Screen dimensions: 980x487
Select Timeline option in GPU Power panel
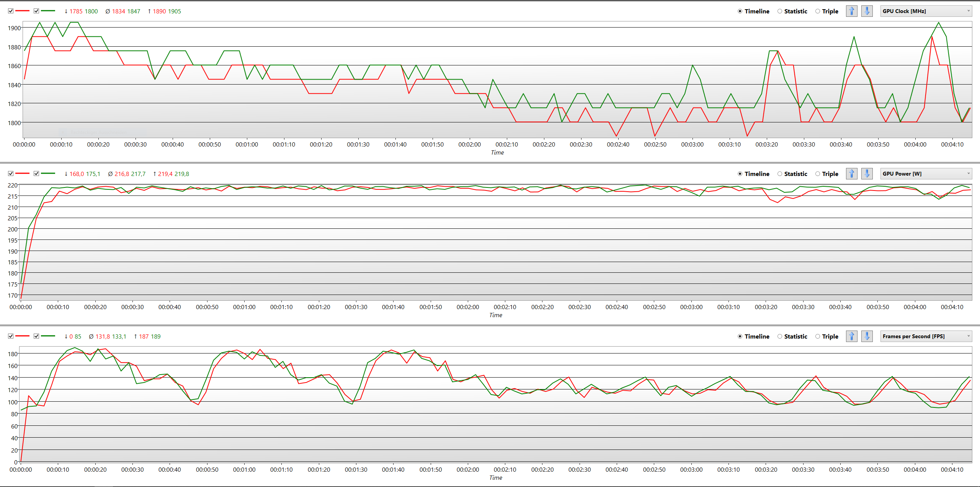tap(740, 174)
